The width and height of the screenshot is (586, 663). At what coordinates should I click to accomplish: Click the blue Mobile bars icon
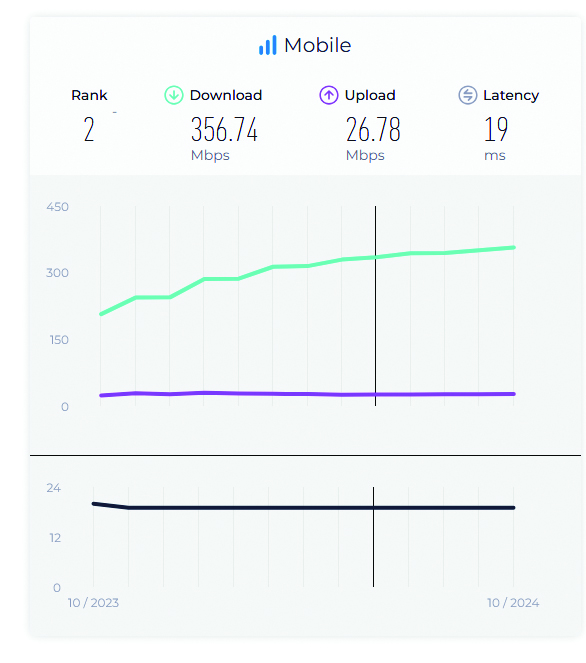(x=267, y=45)
